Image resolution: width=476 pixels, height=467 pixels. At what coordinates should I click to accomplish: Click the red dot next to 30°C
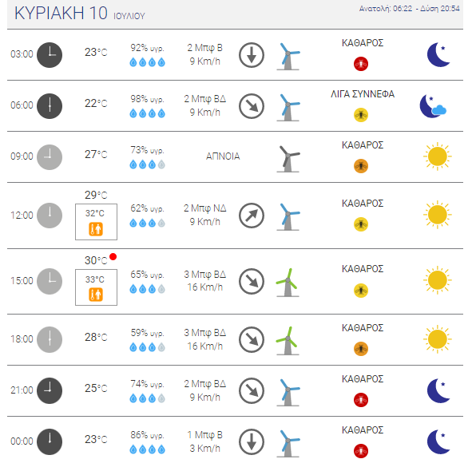(x=113, y=257)
